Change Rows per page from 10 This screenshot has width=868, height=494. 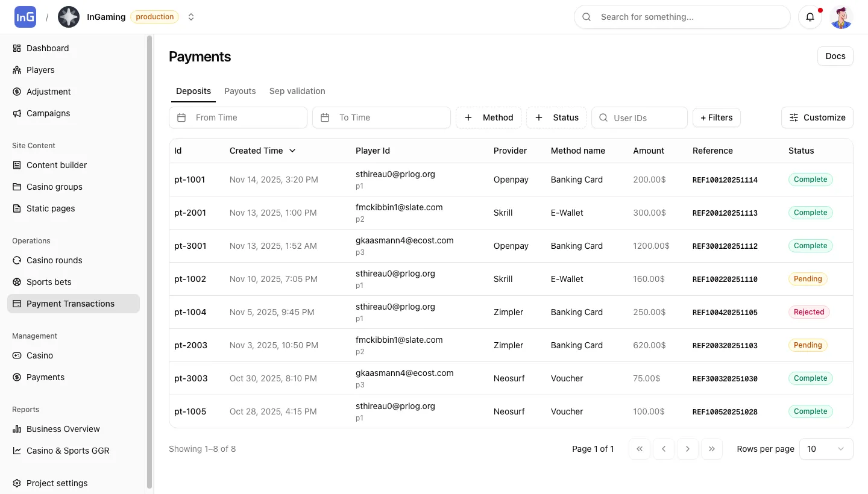826,449
